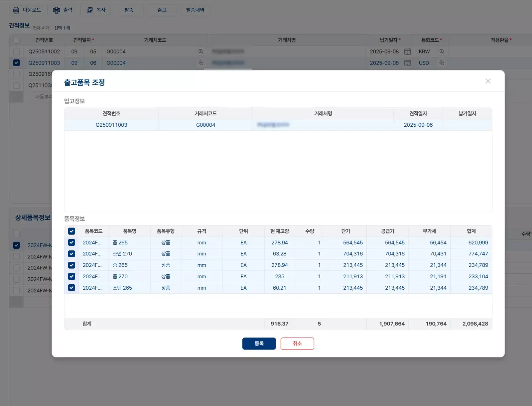Open currency code search next to USD
Screen dimensions: 532x406
442,63
